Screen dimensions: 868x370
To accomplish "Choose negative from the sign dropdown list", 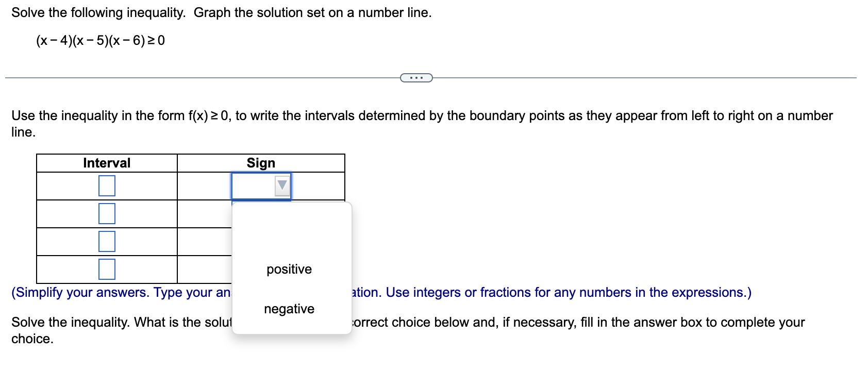I will 289,309.
